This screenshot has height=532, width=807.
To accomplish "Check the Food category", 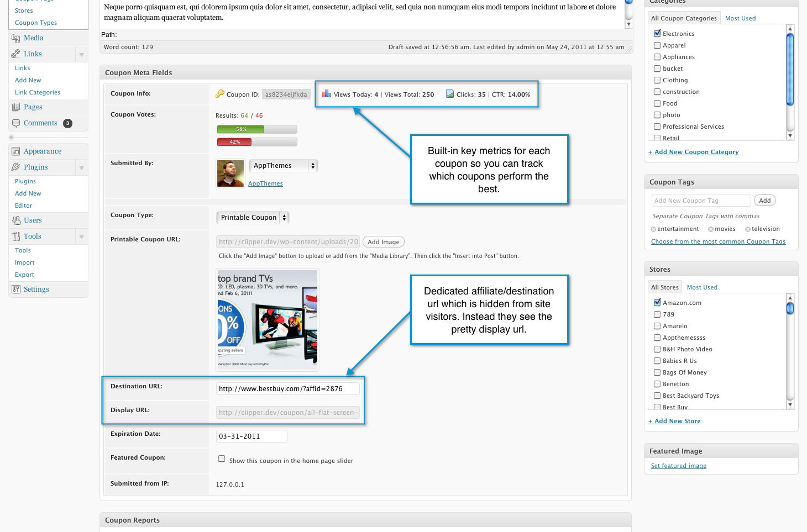I will point(657,103).
